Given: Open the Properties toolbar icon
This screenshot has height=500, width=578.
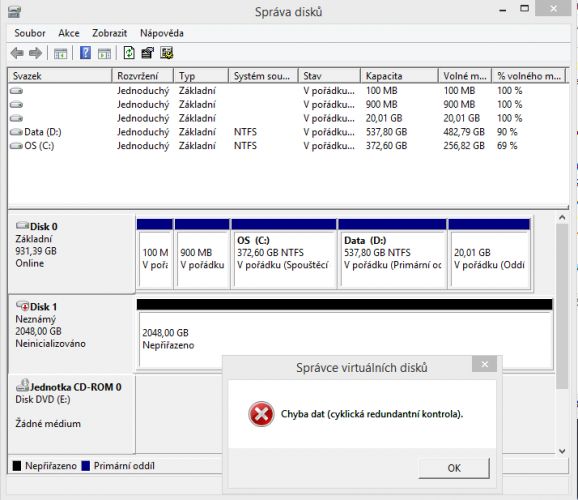Looking at the screenshot, I should [x=147, y=53].
